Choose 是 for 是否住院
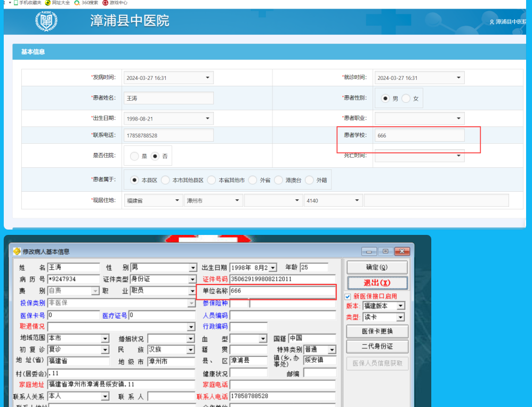The height and width of the screenshot is (407, 532). coord(134,156)
